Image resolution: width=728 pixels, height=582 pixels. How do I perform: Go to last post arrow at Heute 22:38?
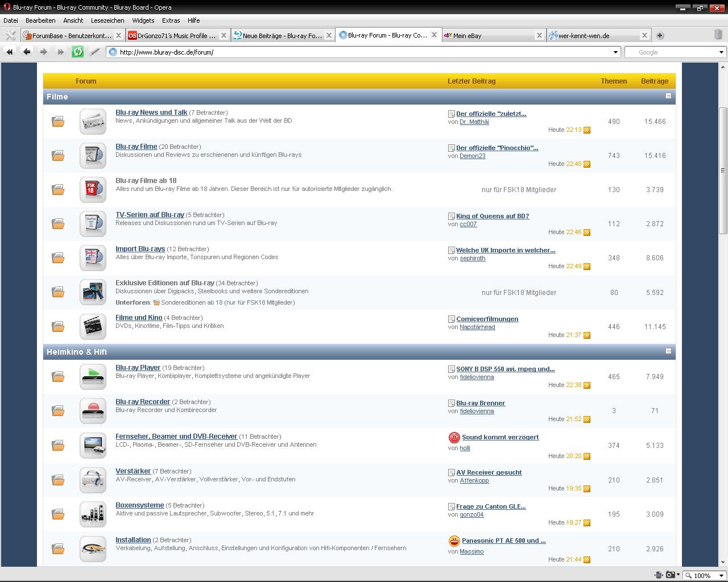587,385
